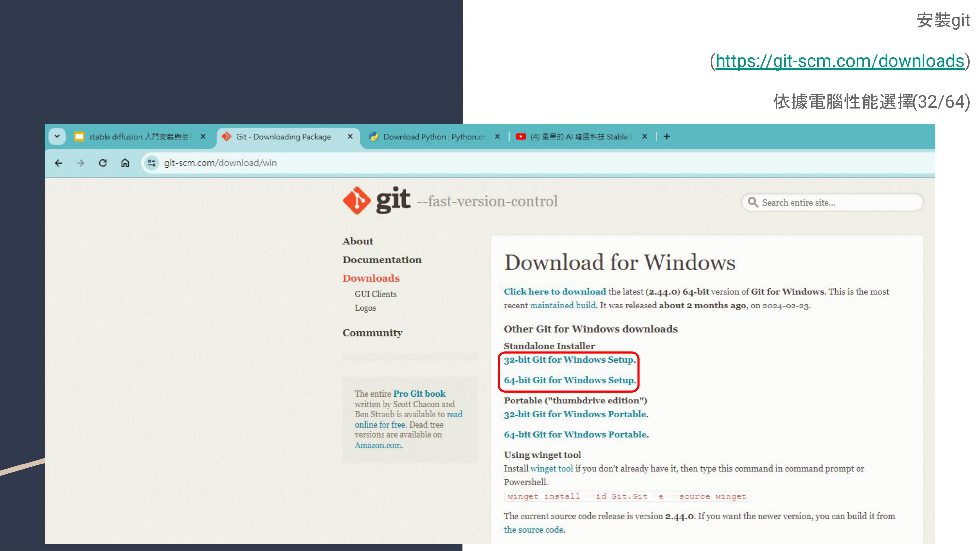
Task: Click 'Download for Windows' heading
Action: (x=620, y=262)
